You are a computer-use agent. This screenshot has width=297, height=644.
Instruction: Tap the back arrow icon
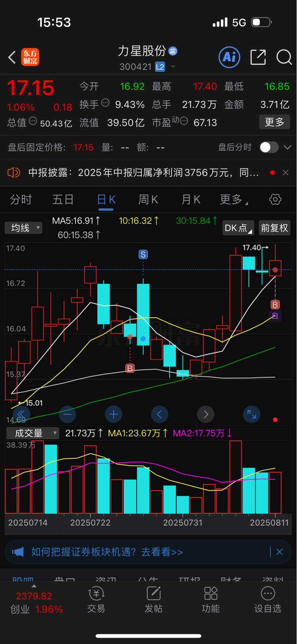click(x=12, y=57)
